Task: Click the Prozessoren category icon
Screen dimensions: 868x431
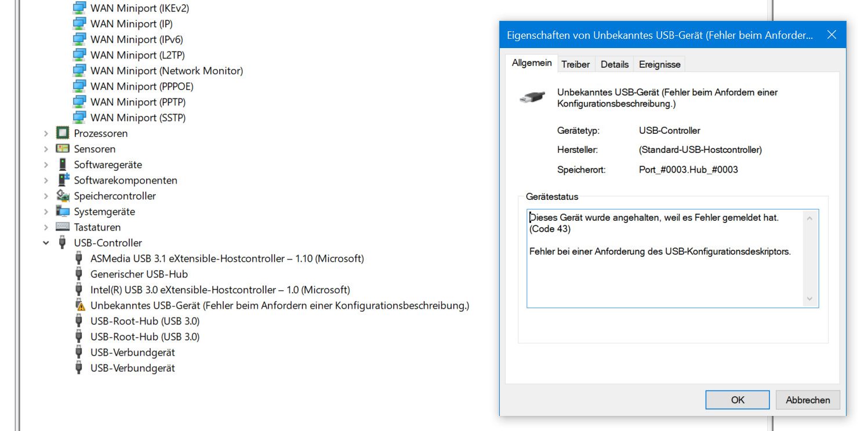Action: coord(62,133)
